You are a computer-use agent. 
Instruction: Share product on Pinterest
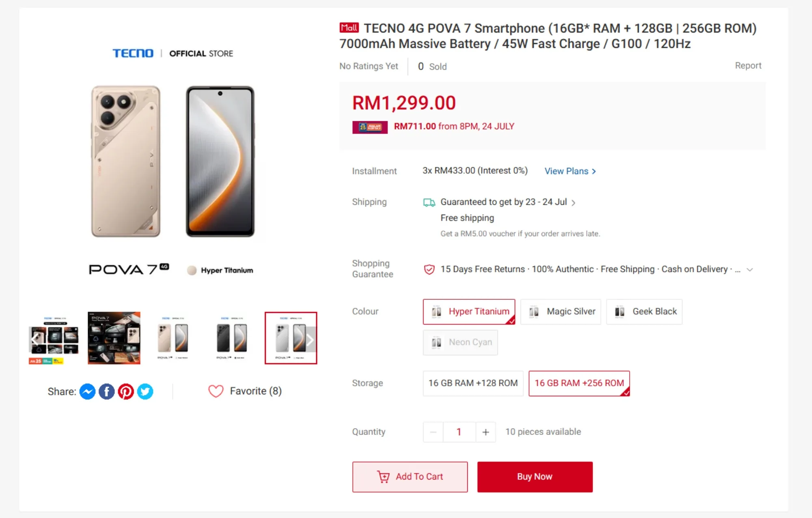click(126, 391)
